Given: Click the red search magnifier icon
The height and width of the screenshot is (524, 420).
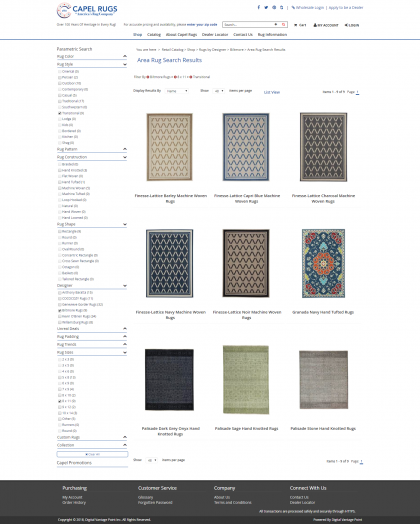Looking at the screenshot, I should [x=283, y=24].
